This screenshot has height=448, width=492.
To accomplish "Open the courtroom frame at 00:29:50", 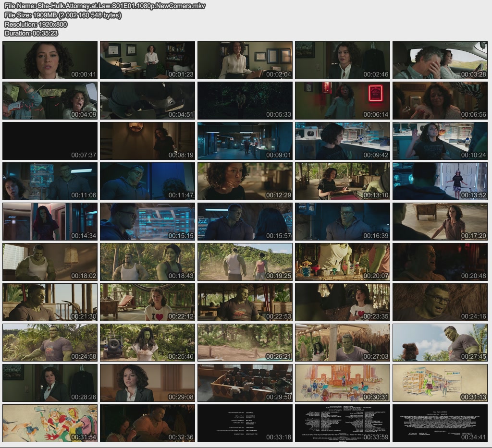I will pos(245,383).
